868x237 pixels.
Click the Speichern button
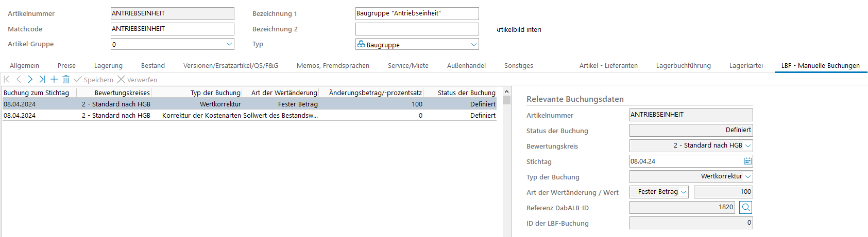click(x=93, y=80)
